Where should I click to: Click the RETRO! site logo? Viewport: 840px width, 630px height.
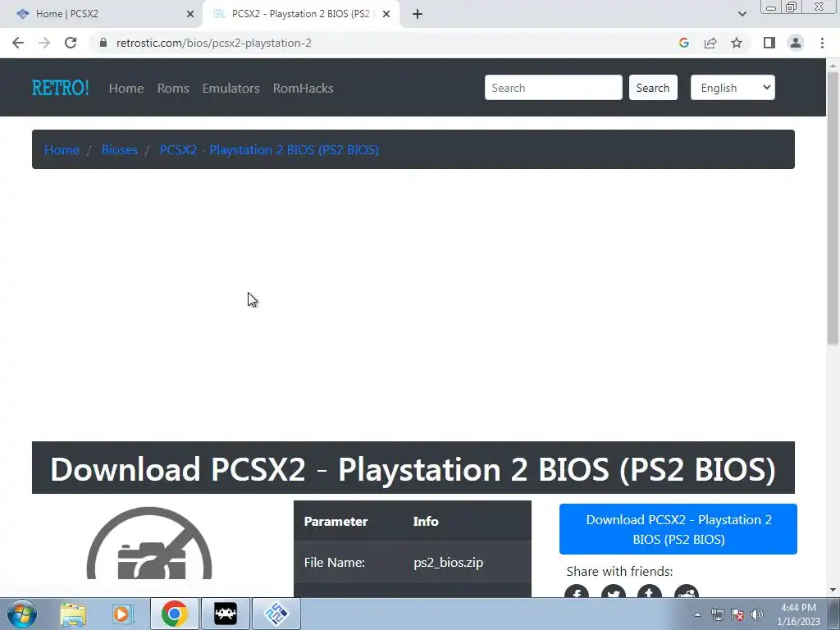(x=61, y=88)
